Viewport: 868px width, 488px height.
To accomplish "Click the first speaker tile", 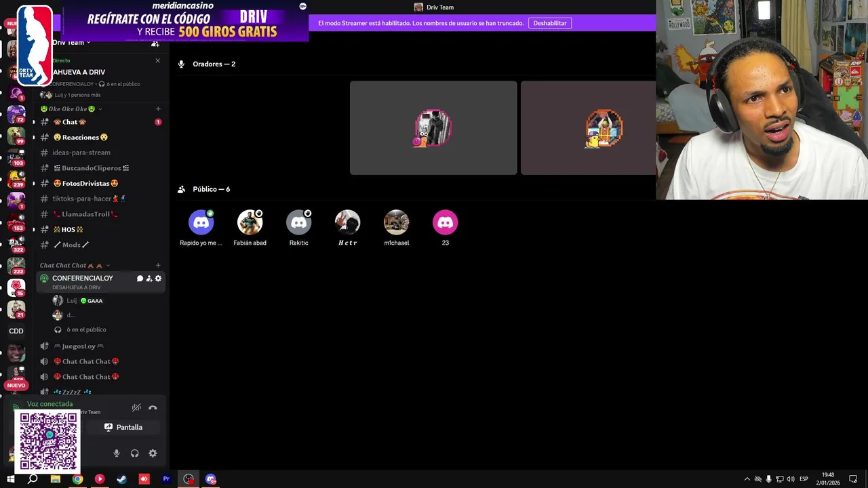I will click(x=433, y=128).
